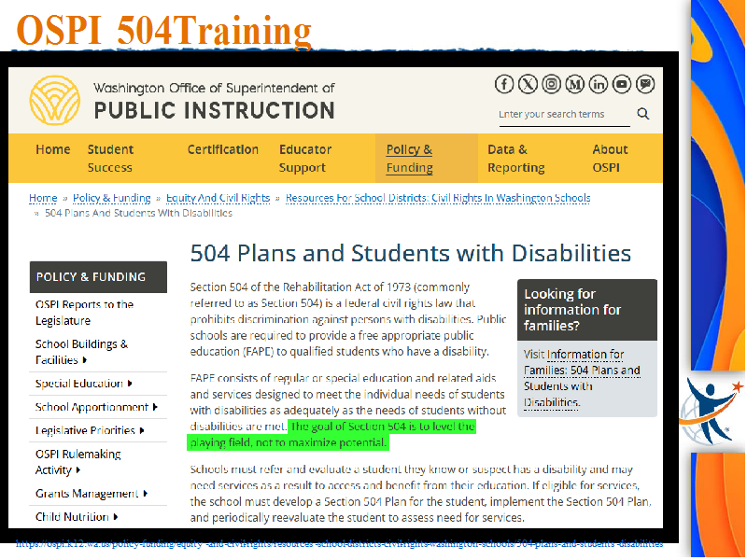Screen dimensions: 747x560
Task: Expand the Child Nutrition submenu arrow
Action: pos(116,517)
